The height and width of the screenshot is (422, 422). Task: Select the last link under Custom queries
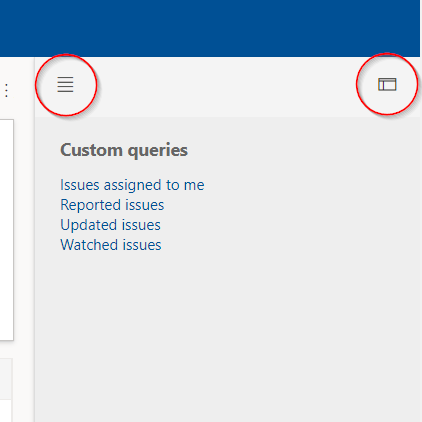coord(111,245)
